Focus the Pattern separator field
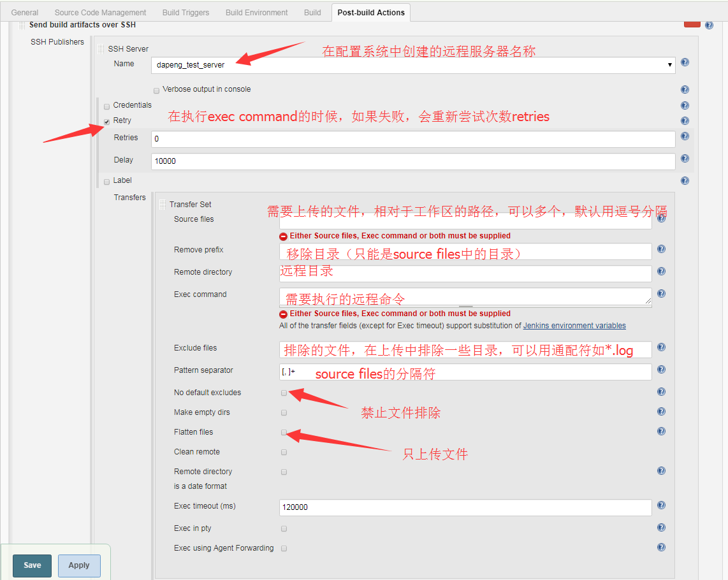 point(465,372)
